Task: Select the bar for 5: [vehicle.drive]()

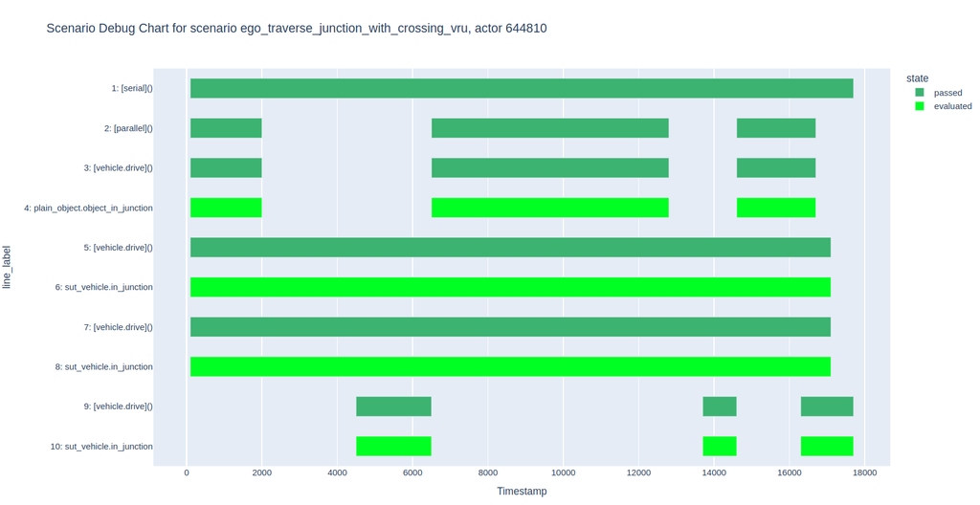Action: (x=510, y=248)
